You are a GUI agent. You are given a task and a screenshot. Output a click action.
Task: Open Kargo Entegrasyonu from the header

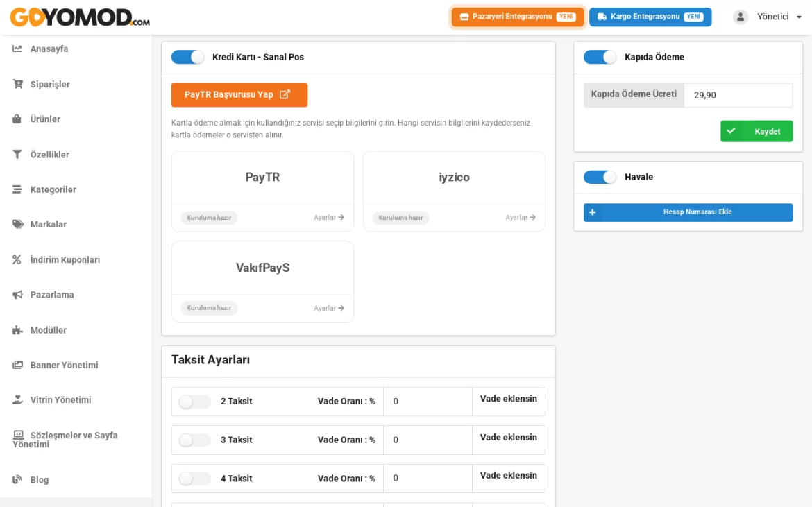[x=650, y=17]
